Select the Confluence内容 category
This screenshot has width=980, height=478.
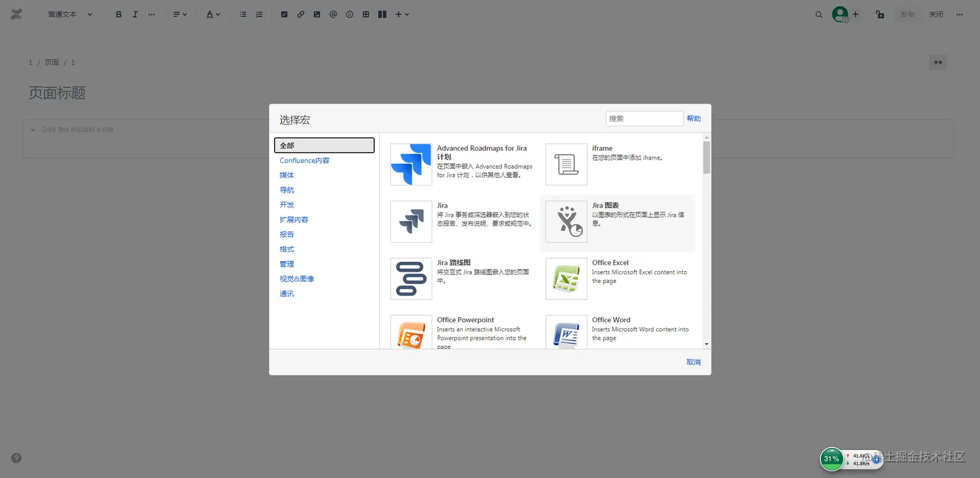click(305, 160)
